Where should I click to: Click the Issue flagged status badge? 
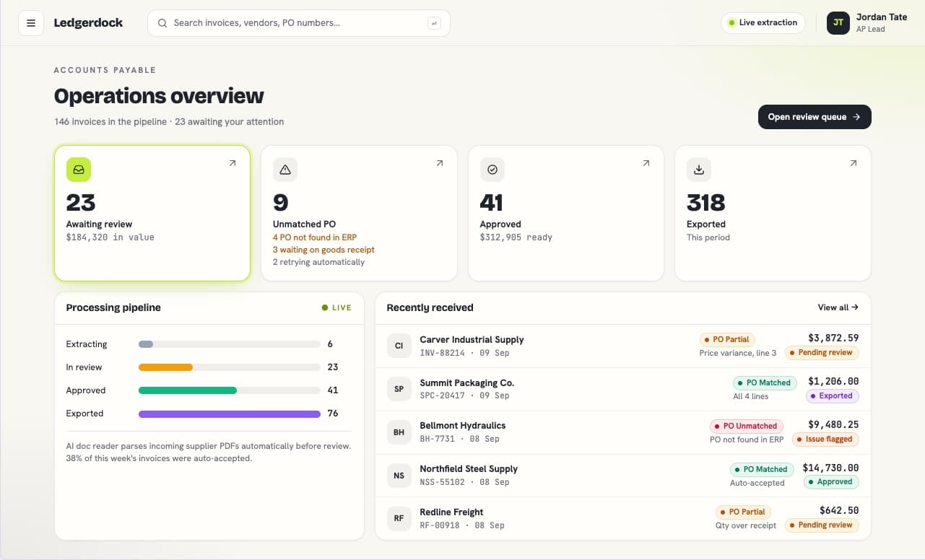(x=825, y=439)
